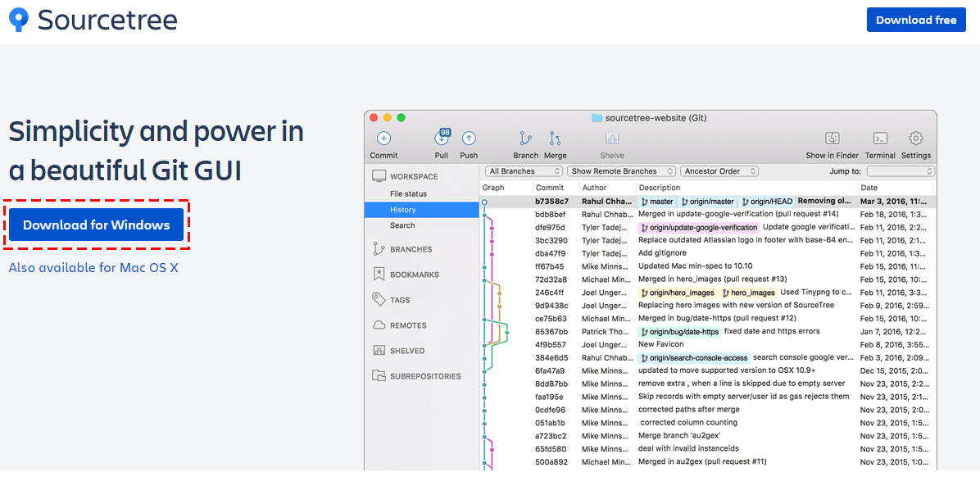Click 'corrected paths after merge' description
Viewport: 980px width, 495px height.
689,410
